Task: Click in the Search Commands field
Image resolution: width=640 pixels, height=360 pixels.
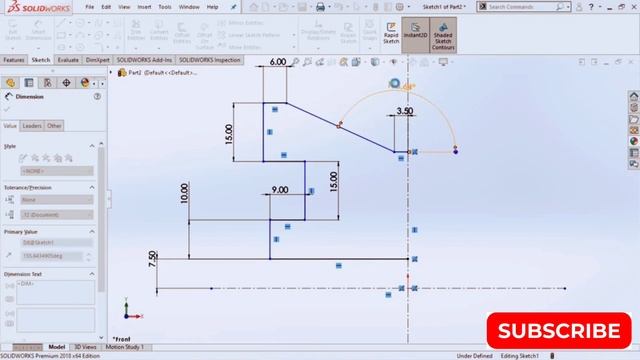Action: [523, 7]
